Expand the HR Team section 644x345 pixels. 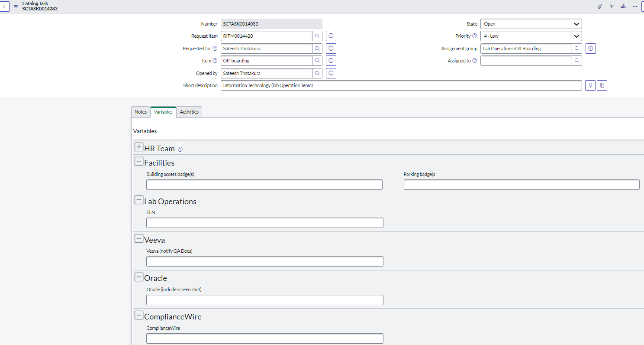(x=139, y=147)
